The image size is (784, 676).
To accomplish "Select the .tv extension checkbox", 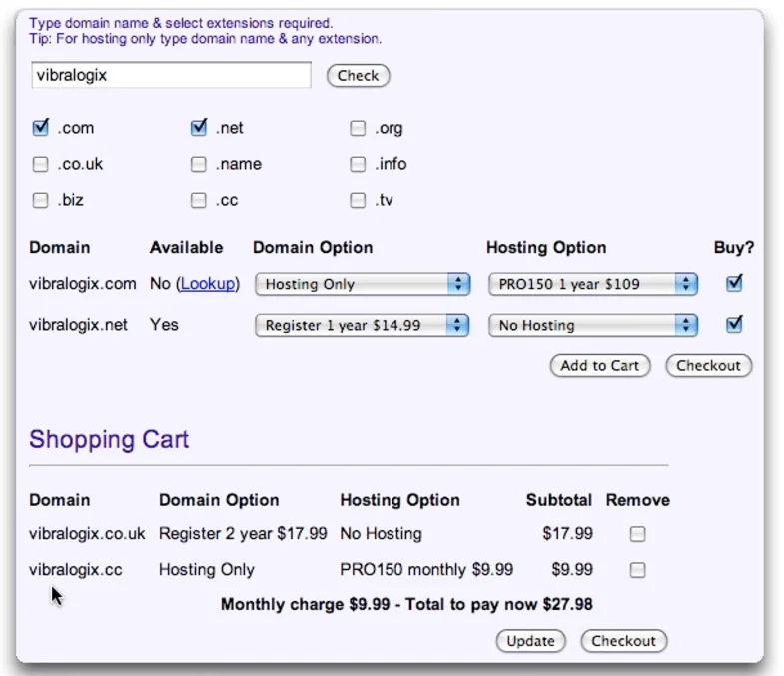I will click(358, 200).
